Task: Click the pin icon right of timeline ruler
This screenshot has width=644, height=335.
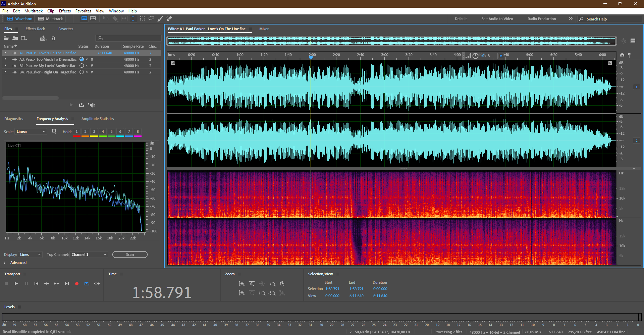Action: [629, 55]
